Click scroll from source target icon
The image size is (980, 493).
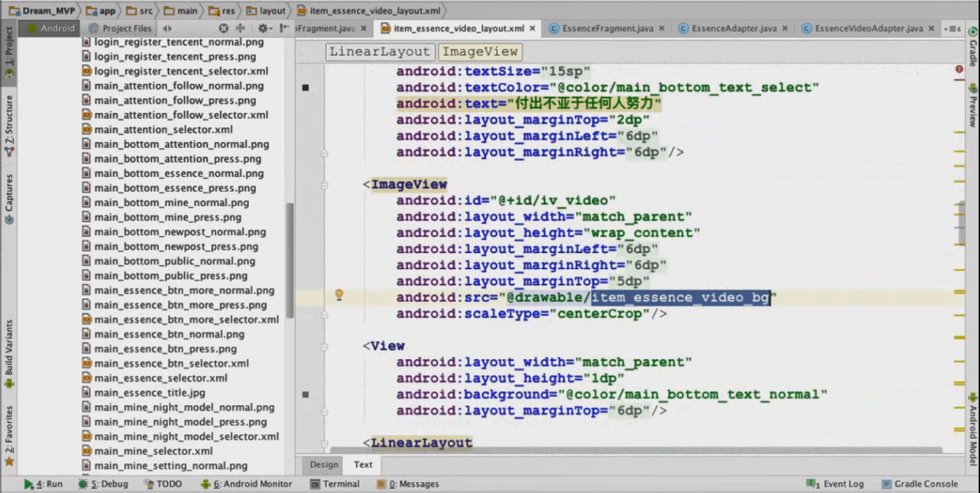pyautogui.click(x=223, y=28)
